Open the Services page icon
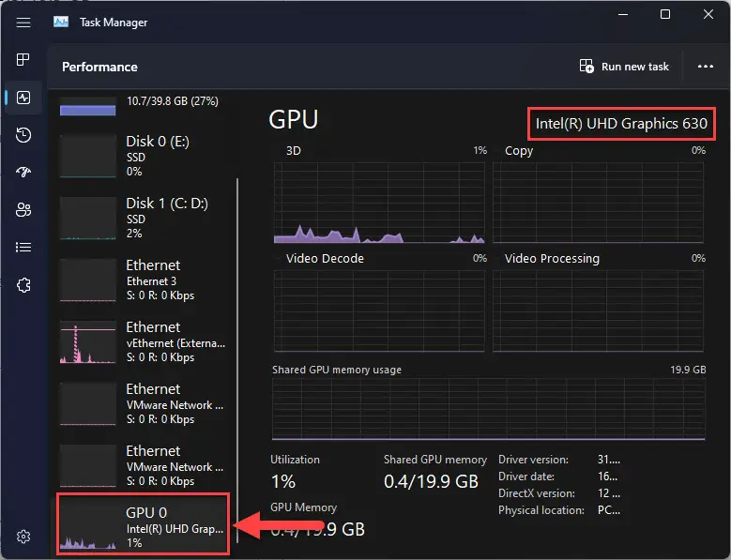This screenshot has height=560, width=731. point(23,284)
